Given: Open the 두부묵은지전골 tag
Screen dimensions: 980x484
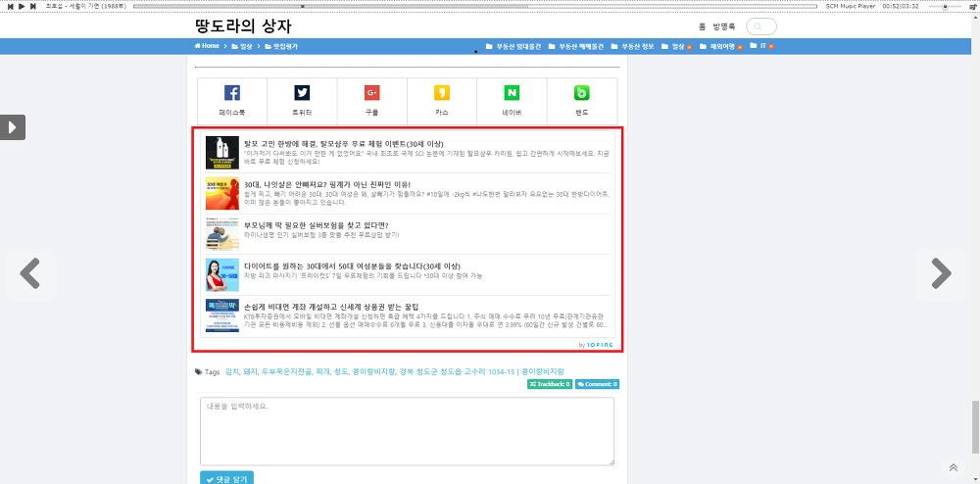Looking at the screenshot, I should click(x=287, y=371).
